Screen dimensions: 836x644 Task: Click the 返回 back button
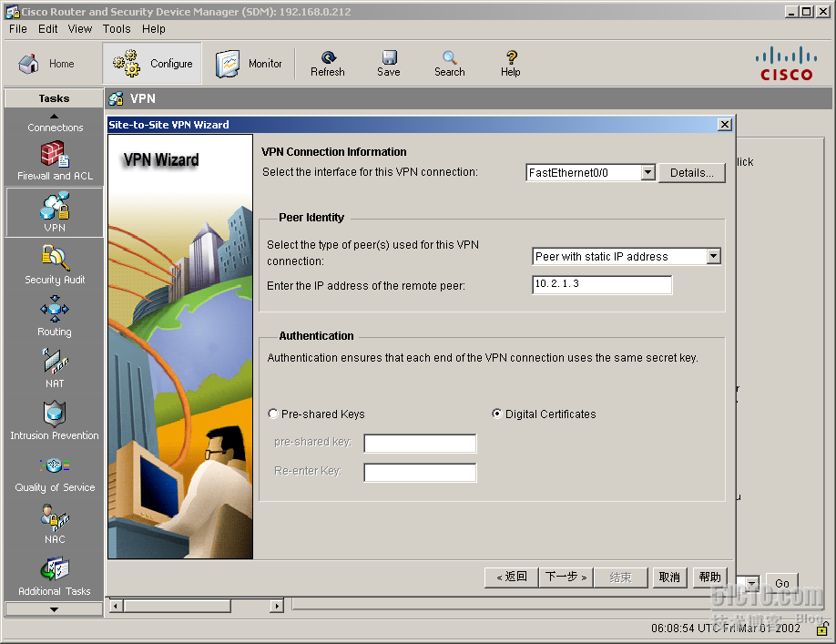point(511,578)
